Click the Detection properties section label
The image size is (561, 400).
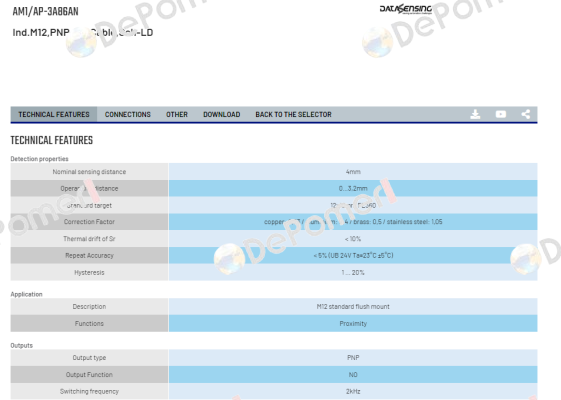(x=39, y=159)
